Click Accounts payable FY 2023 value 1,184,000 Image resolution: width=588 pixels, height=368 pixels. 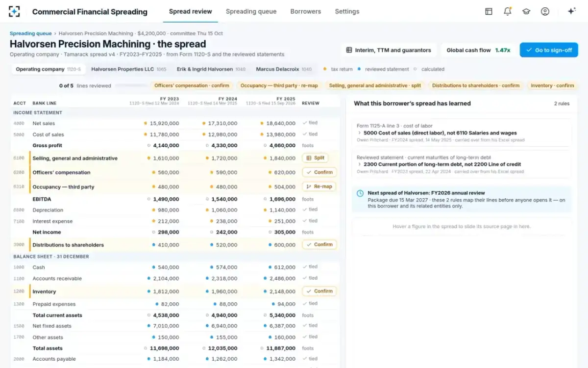[166, 359]
